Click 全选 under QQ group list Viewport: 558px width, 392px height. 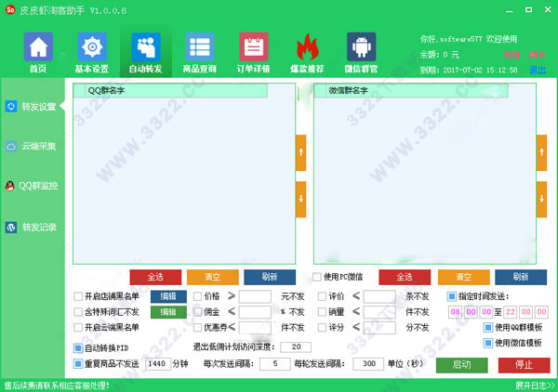pos(155,277)
